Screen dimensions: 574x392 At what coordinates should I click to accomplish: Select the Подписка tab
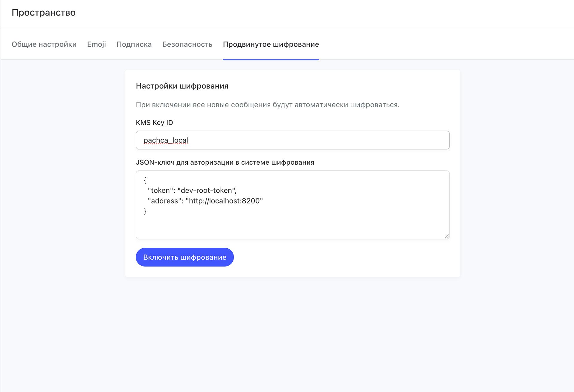134,44
